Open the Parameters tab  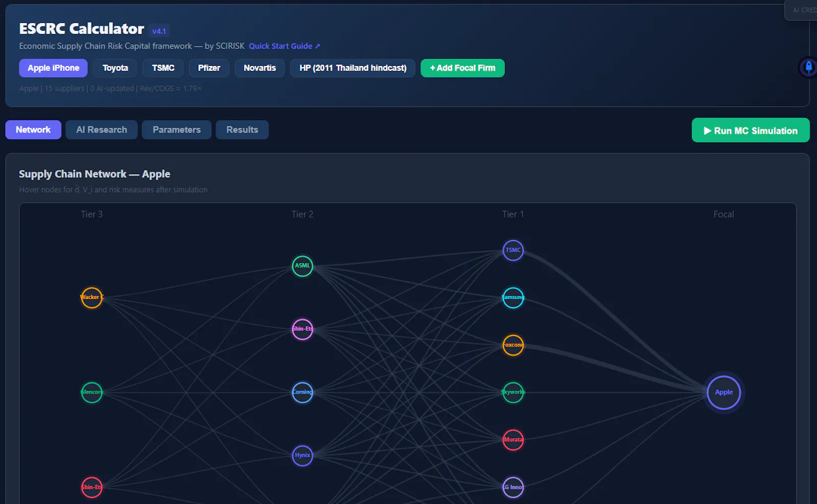point(177,130)
